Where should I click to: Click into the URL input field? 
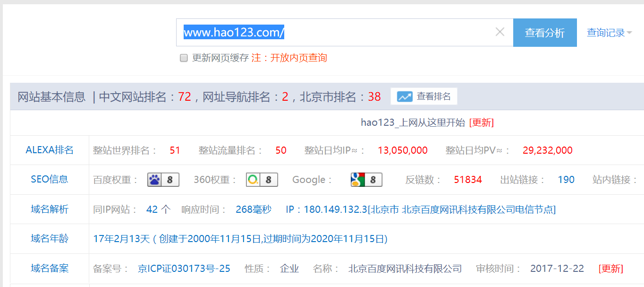tap(345, 33)
